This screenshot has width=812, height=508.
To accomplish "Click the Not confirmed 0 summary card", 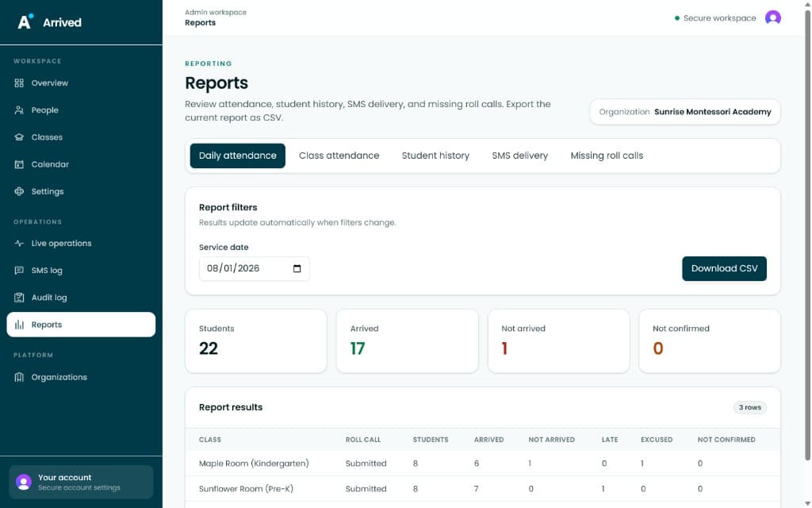I will point(710,341).
